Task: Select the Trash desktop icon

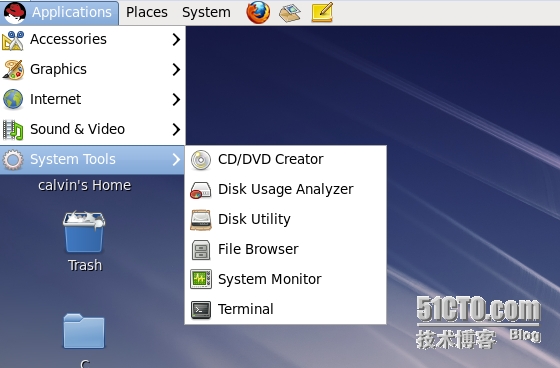Action: (x=84, y=232)
